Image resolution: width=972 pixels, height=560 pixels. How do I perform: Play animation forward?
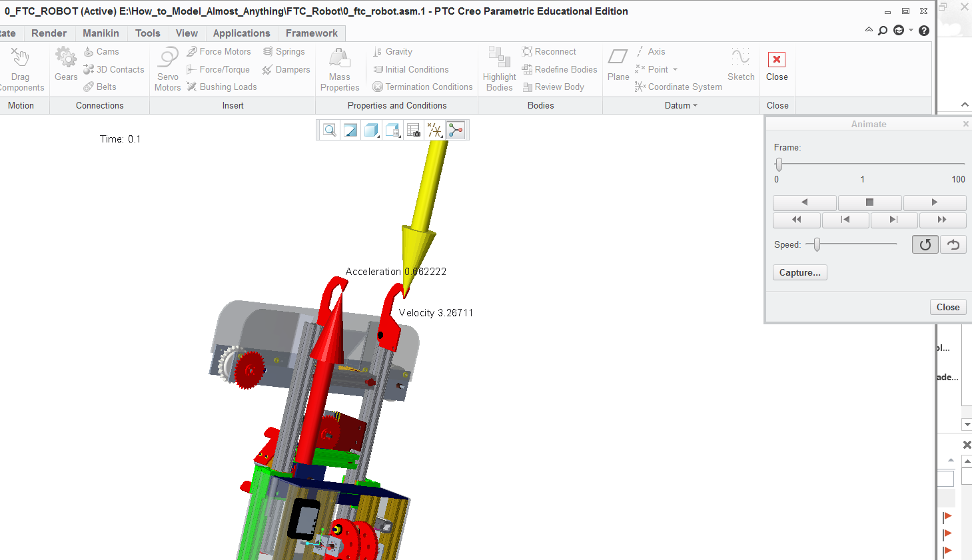point(935,202)
